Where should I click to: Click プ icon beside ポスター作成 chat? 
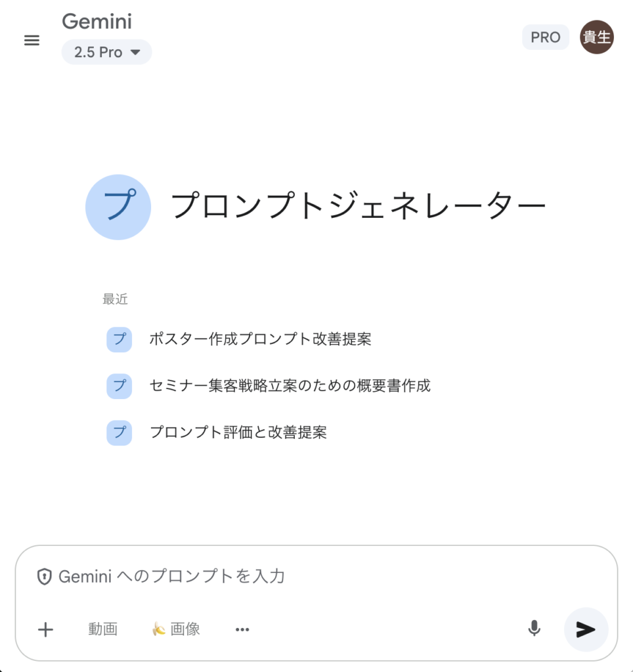pyautogui.click(x=120, y=339)
